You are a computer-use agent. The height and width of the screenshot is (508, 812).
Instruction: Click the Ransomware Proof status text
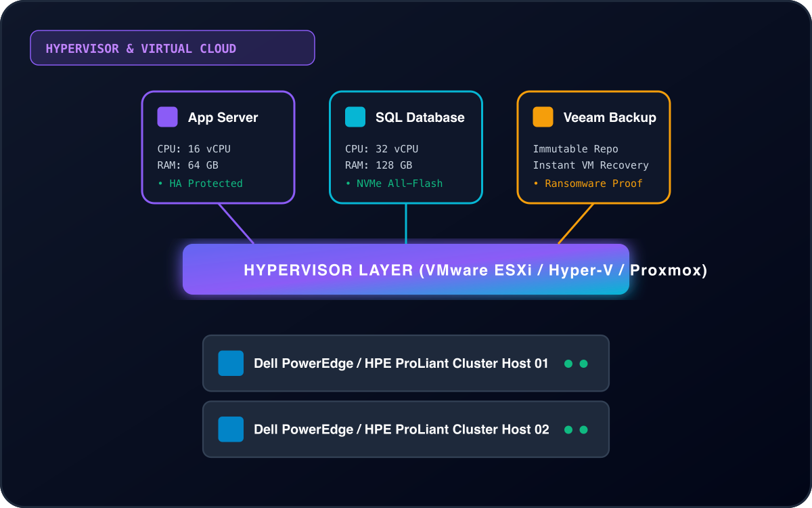pos(588,184)
